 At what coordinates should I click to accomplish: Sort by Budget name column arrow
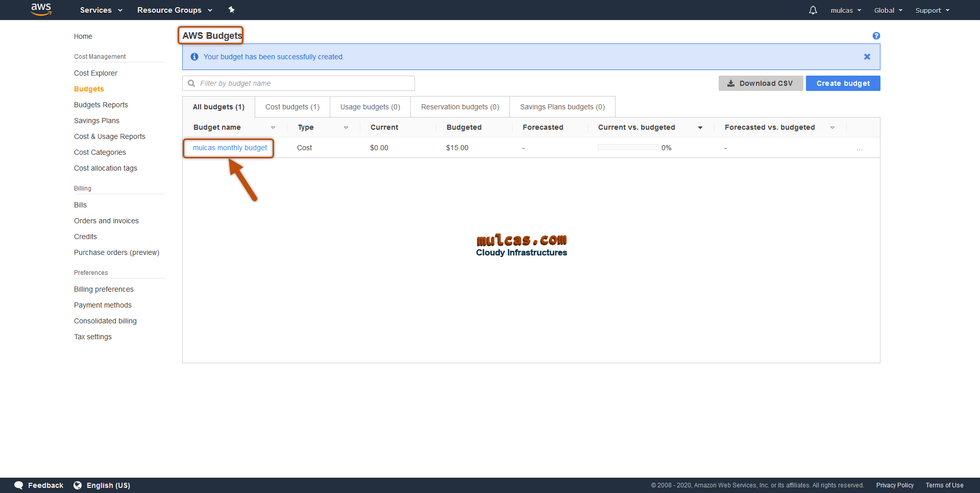[x=273, y=128]
